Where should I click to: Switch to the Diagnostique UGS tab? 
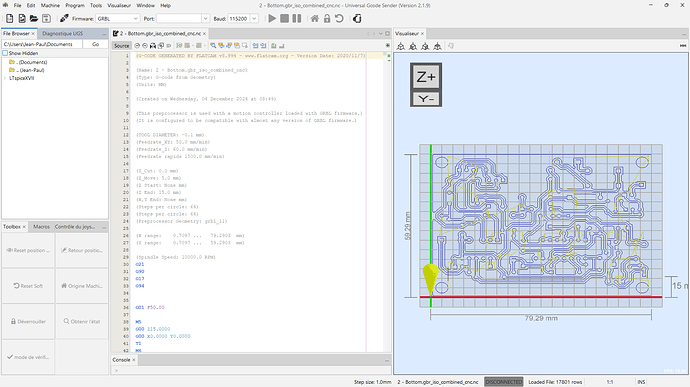(62, 33)
